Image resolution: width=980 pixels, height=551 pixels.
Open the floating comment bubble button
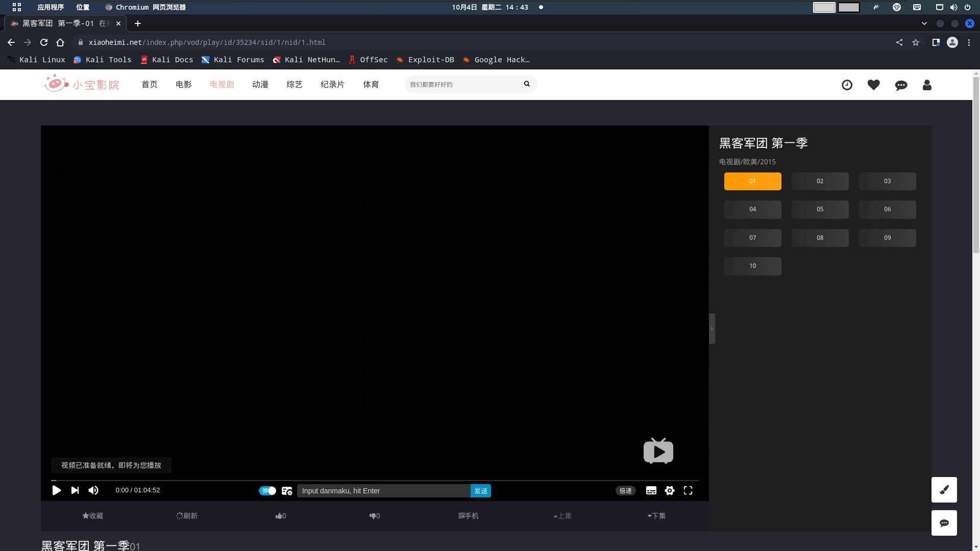(944, 523)
